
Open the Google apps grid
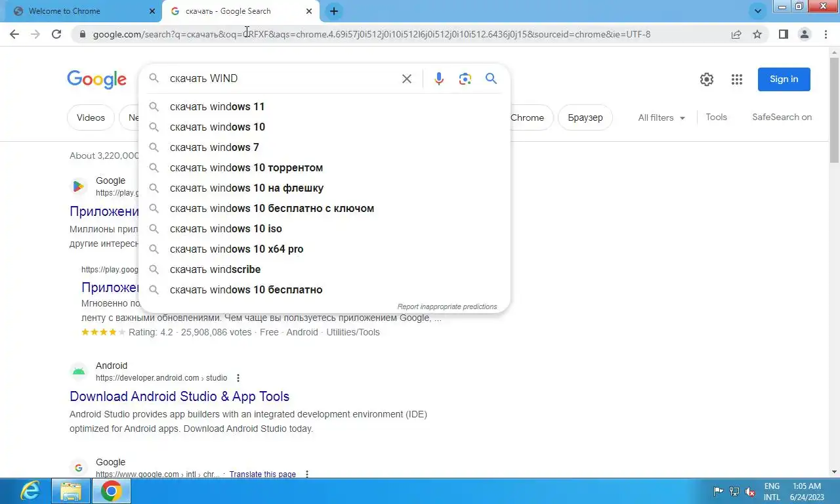pyautogui.click(x=737, y=79)
